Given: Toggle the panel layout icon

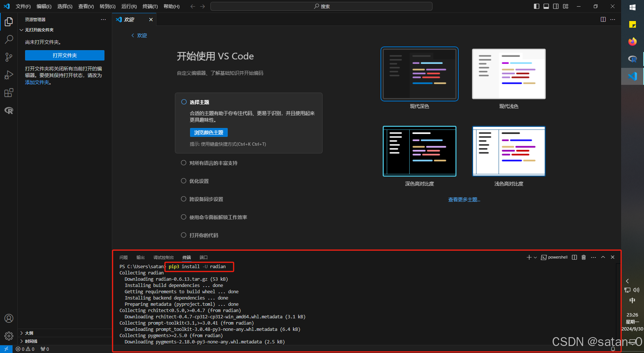Looking at the screenshot, I should tap(546, 6).
